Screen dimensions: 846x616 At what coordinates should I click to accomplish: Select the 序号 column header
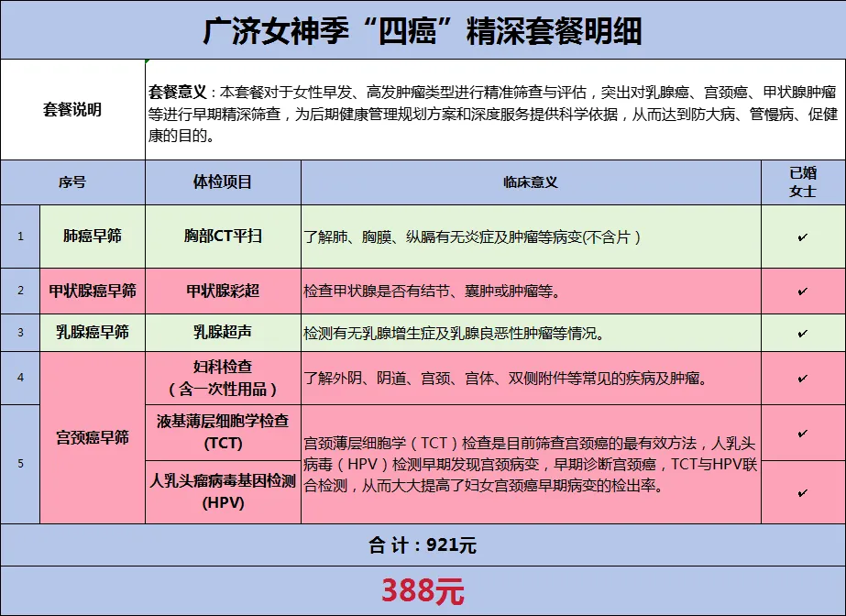click(72, 182)
